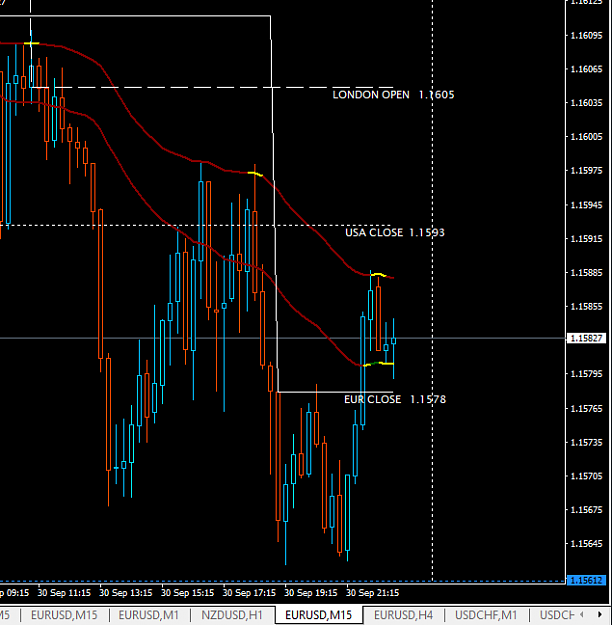
Task: Click the 1.15795 price axis value
Action: click(x=586, y=374)
